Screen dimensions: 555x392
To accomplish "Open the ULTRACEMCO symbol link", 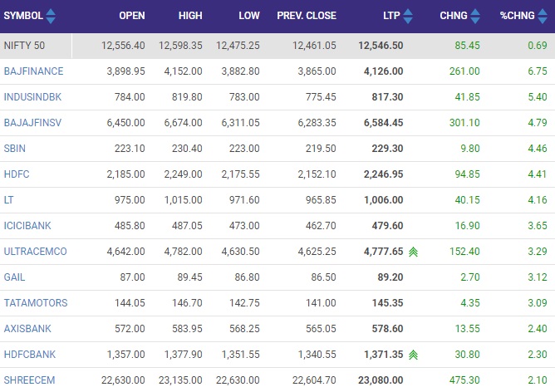I will tap(36, 252).
